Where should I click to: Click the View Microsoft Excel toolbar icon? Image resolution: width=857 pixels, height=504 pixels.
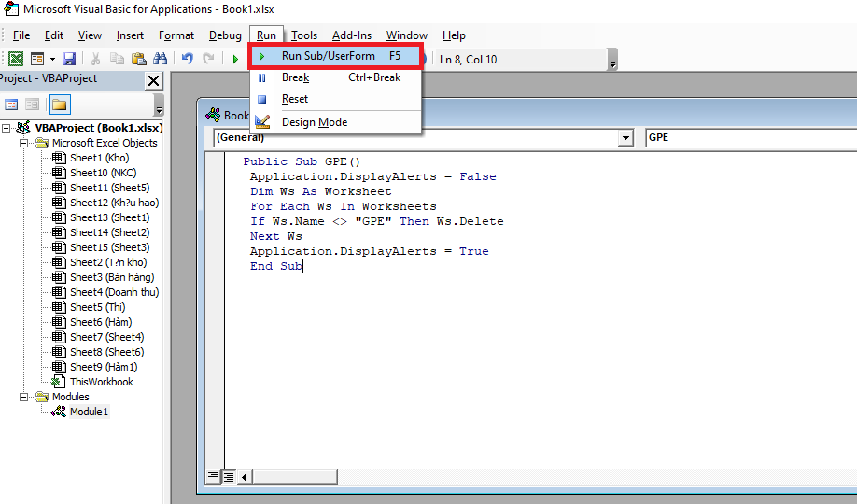click(x=16, y=59)
